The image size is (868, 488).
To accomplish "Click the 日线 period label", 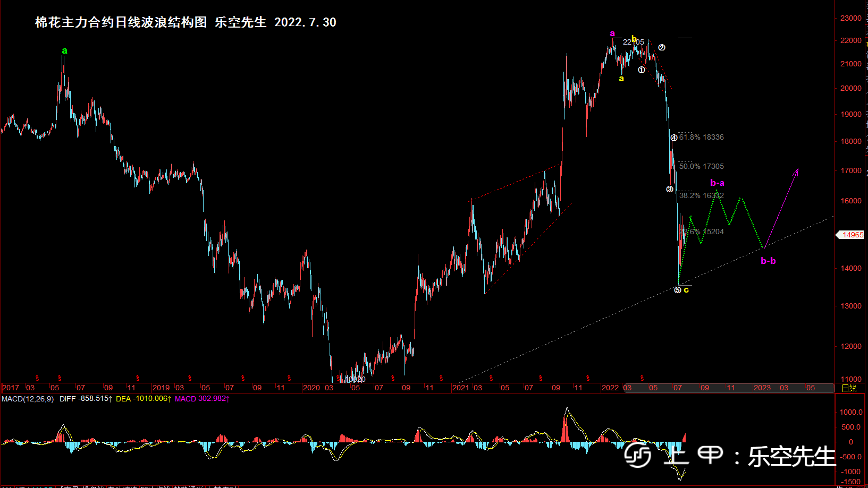I will pos(849,388).
